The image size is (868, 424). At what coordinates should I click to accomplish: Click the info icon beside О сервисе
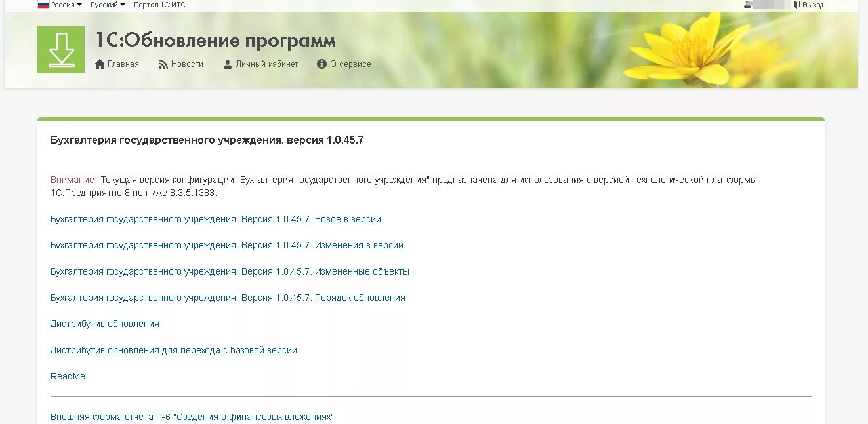coord(321,64)
